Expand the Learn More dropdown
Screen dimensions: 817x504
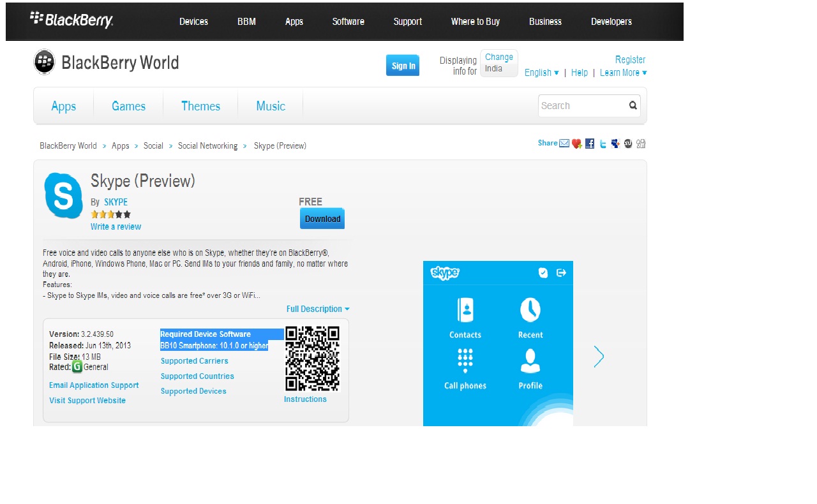pos(624,73)
